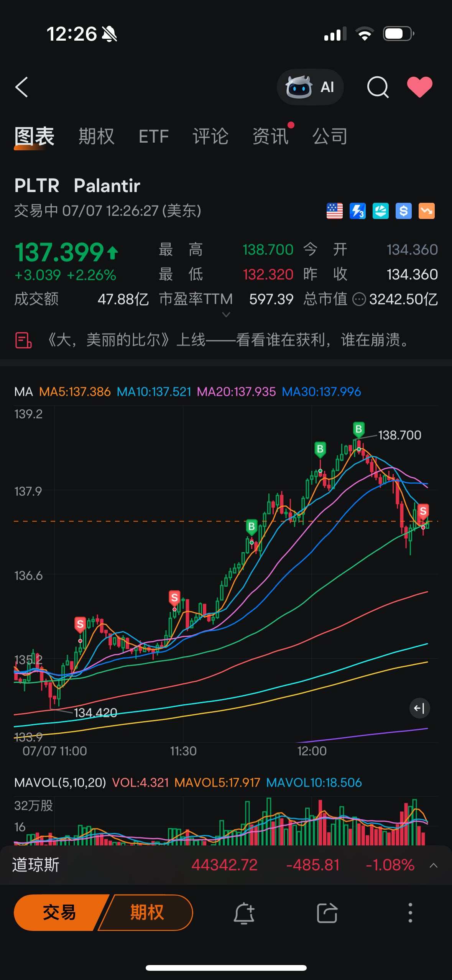The image size is (452, 980).
Task: Tap the 成交额 47.88亿 value
Action: (123, 299)
